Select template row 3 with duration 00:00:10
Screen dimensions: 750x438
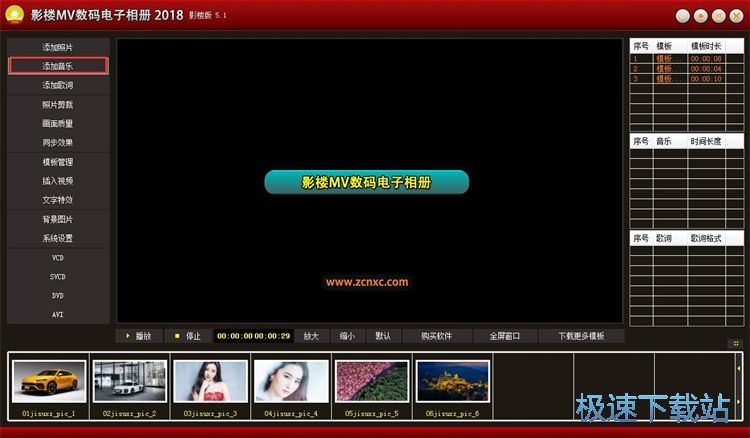click(x=686, y=78)
